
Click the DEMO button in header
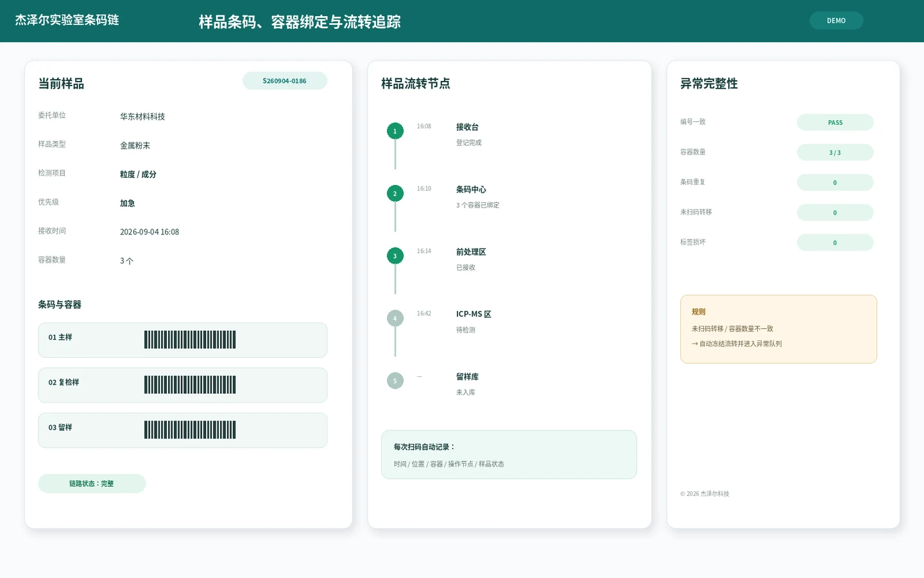836,21
